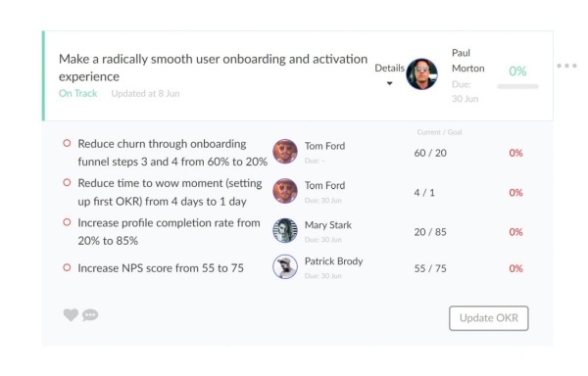Click the heart like icon

point(71,315)
